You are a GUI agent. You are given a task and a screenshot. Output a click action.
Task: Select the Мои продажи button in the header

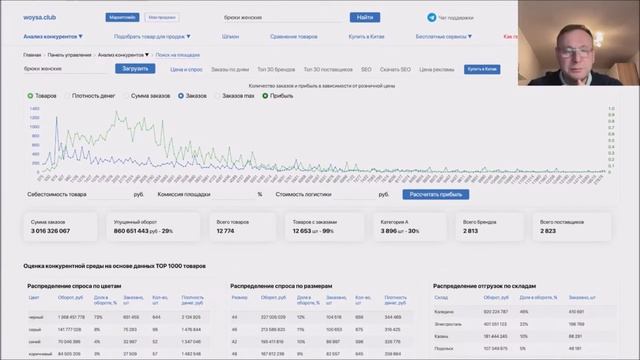[x=162, y=18]
